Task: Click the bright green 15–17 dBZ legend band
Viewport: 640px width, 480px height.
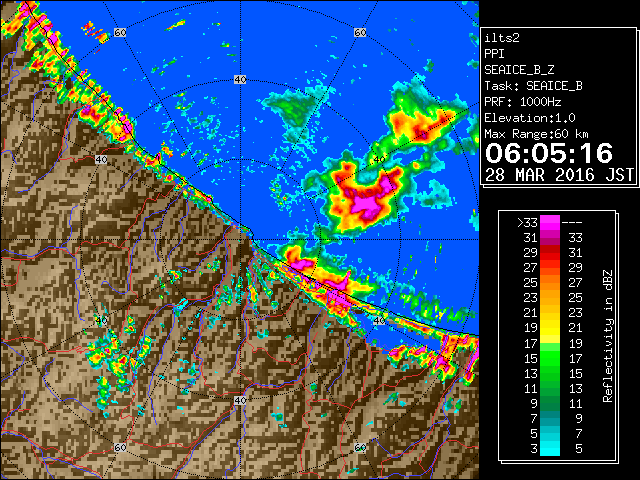Action: (550, 358)
